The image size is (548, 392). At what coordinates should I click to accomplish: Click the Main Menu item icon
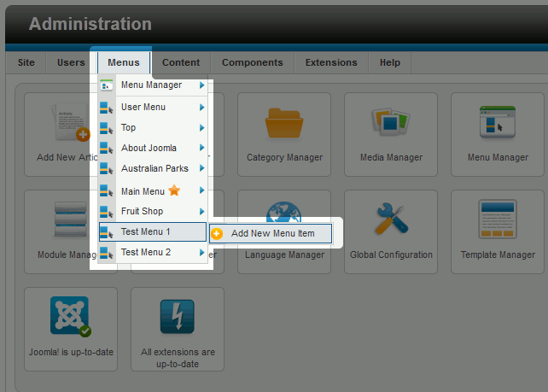106,191
